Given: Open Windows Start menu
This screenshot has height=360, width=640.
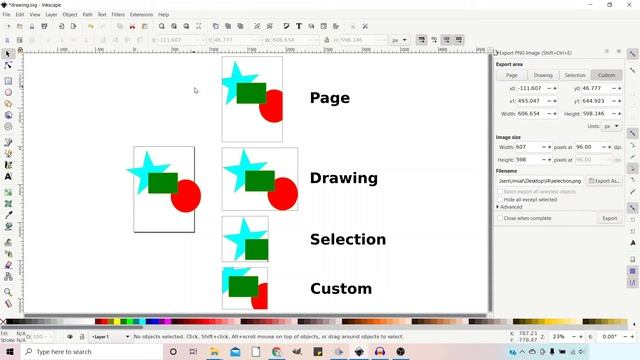Looking at the screenshot, I should pos(10,351).
